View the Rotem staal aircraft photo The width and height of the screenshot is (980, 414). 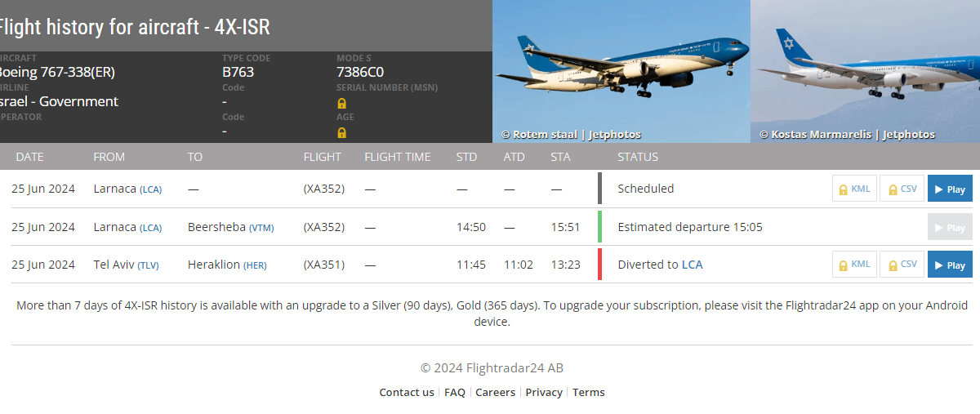(x=621, y=69)
